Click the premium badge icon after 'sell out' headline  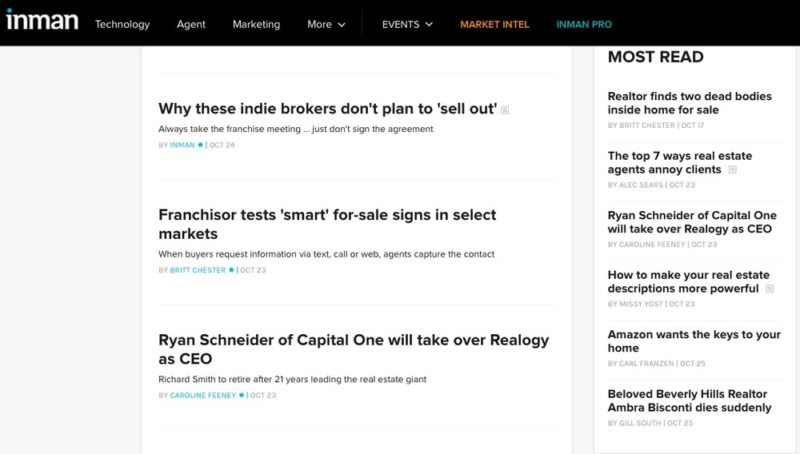click(505, 110)
